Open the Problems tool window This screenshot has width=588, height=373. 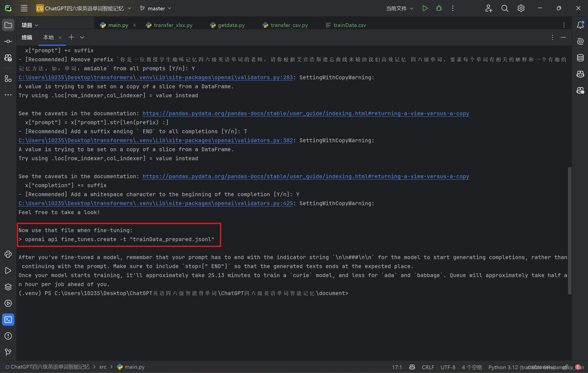(8, 336)
